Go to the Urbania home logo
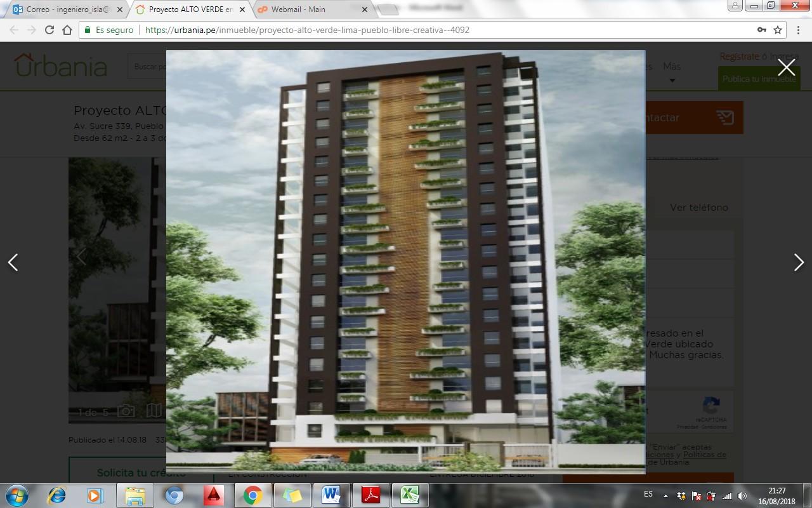The height and width of the screenshot is (508, 812). [x=60, y=65]
